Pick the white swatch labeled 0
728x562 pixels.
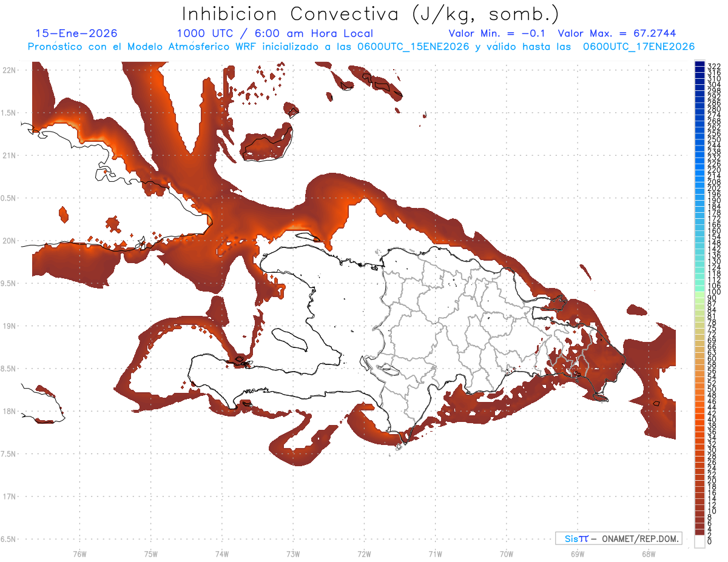pos(700,543)
